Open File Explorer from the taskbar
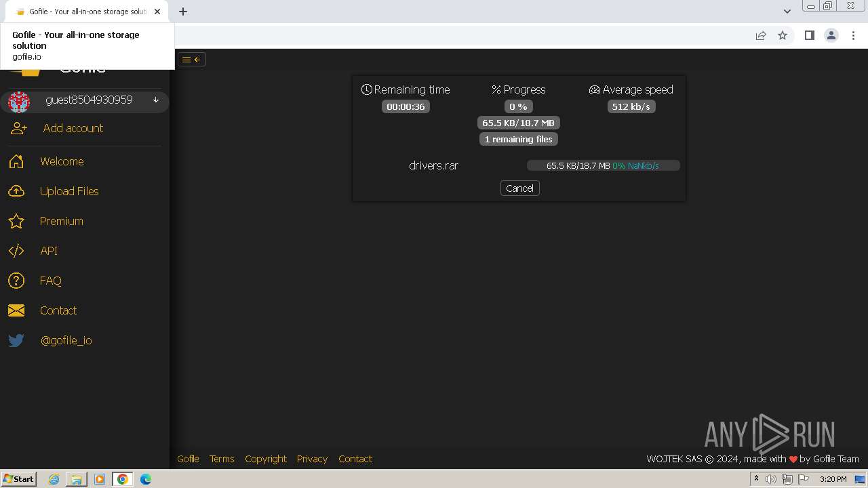 click(77, 479)
